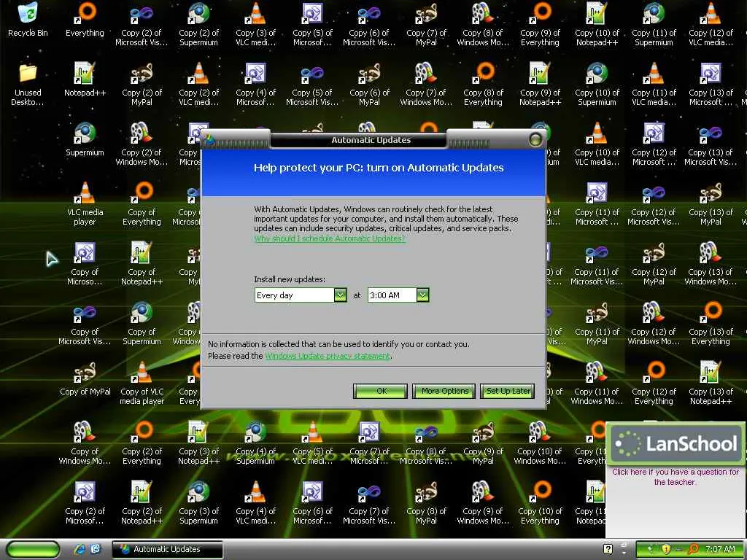The width and height of the screenshot is (747, 560).
Task: Select the original VLC media player shortcut
Action: [85, 204]
